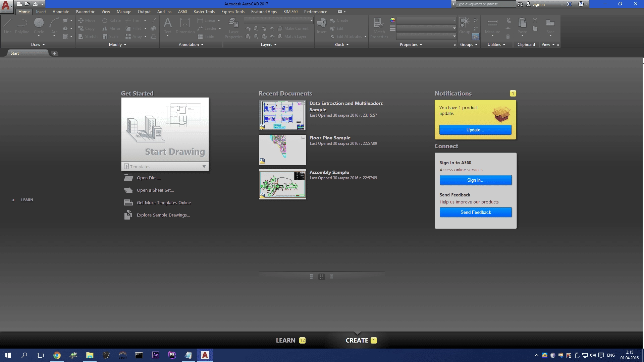Open After Effects from the taskbar
The height and width of the screenshot is (362, 644).
156,355
